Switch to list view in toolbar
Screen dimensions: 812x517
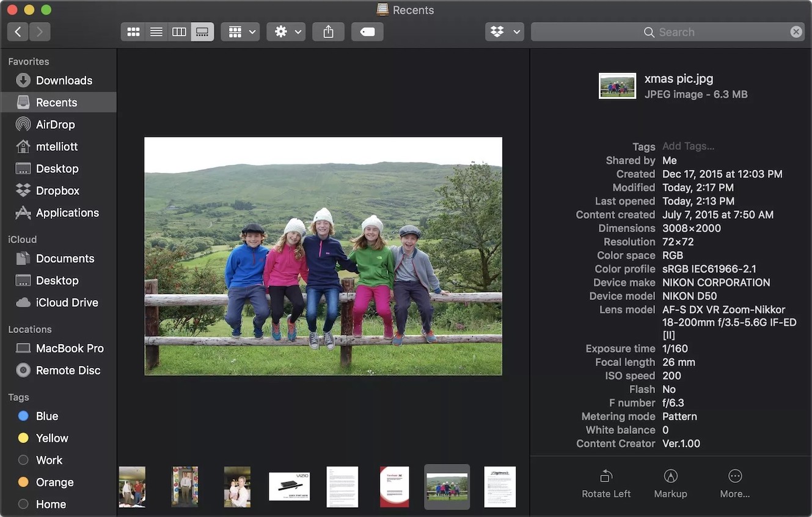coord(156,32)
